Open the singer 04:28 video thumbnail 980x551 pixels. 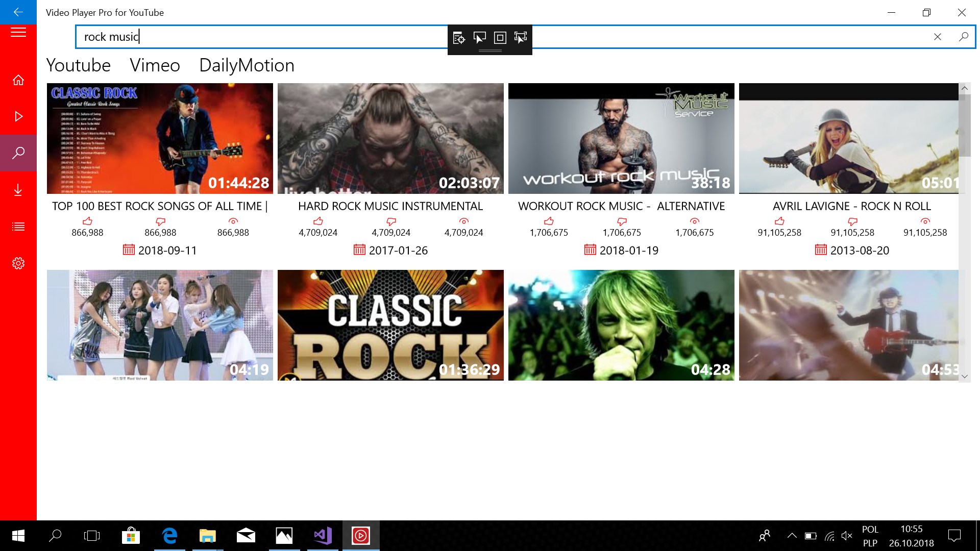click(621, 325)
